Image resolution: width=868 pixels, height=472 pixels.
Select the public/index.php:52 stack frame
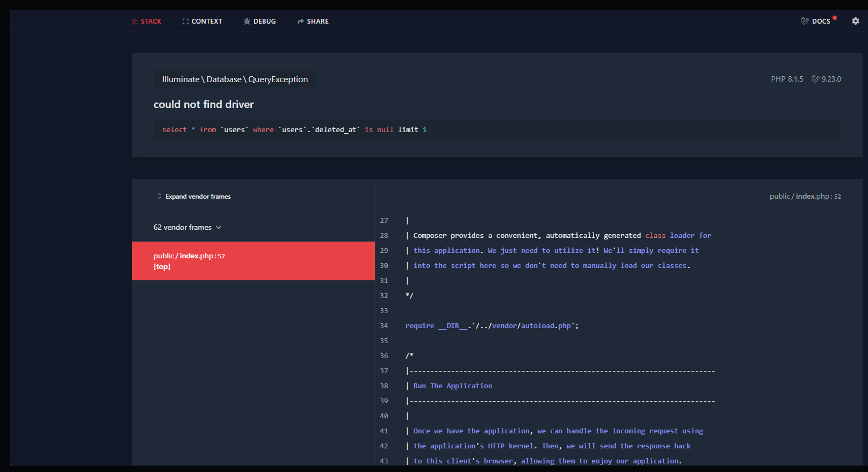point(254,261)
